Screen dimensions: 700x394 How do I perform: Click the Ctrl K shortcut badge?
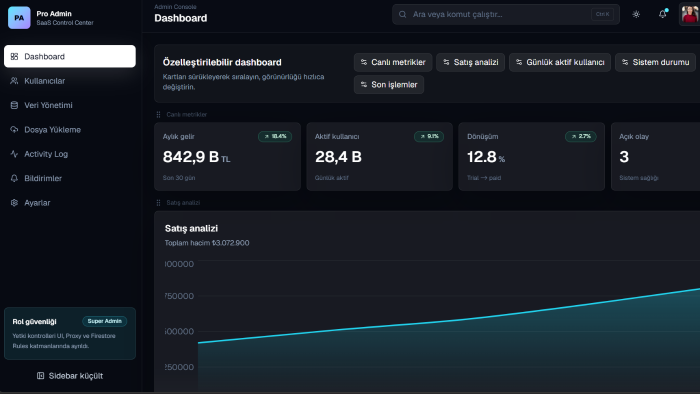[602, 14]
